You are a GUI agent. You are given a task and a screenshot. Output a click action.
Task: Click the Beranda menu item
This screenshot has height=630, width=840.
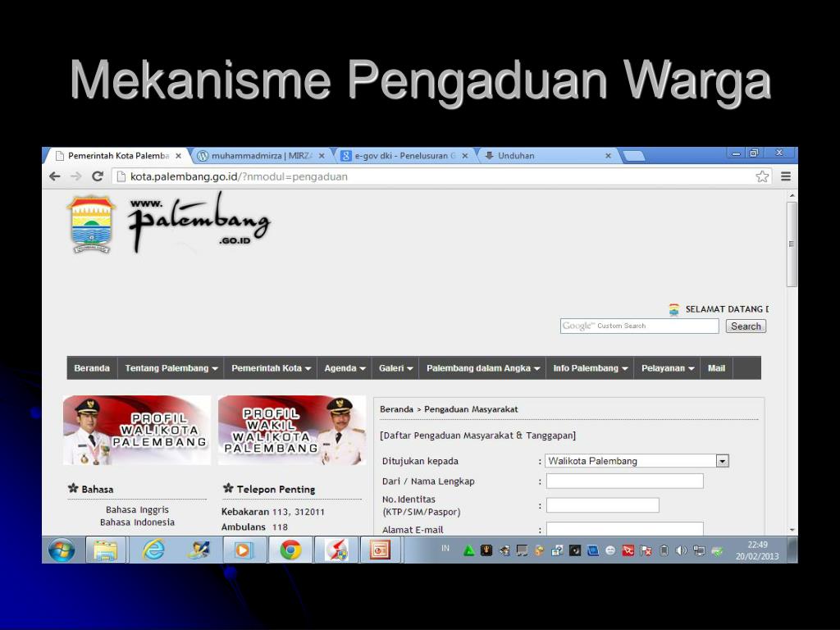click(92, 368)
